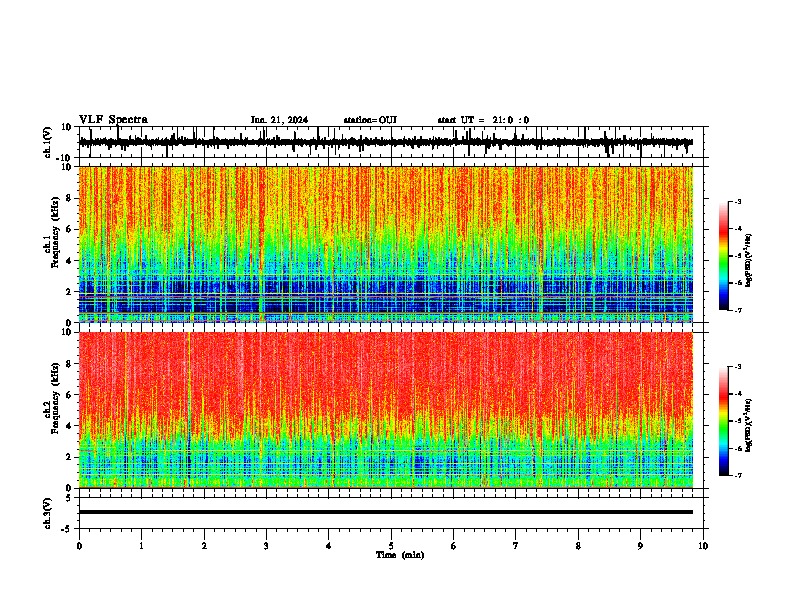Select the "start UT = 21:0 :0" text

(483, 120)
